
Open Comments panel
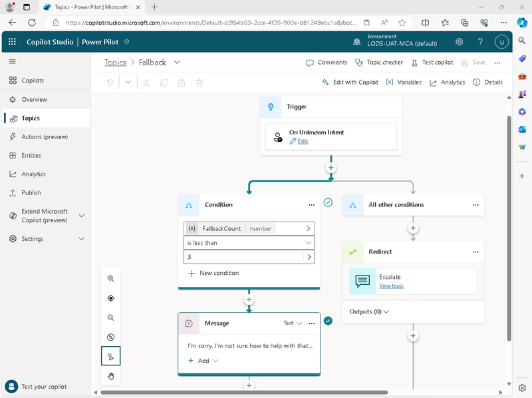click(327, 63)
